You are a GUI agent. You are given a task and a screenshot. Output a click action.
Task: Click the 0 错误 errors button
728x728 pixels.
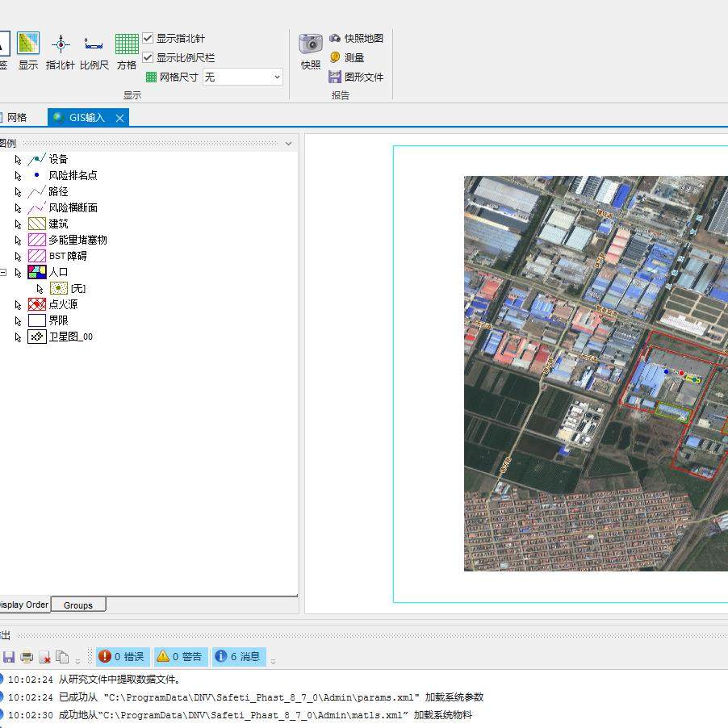coord(123,656)
